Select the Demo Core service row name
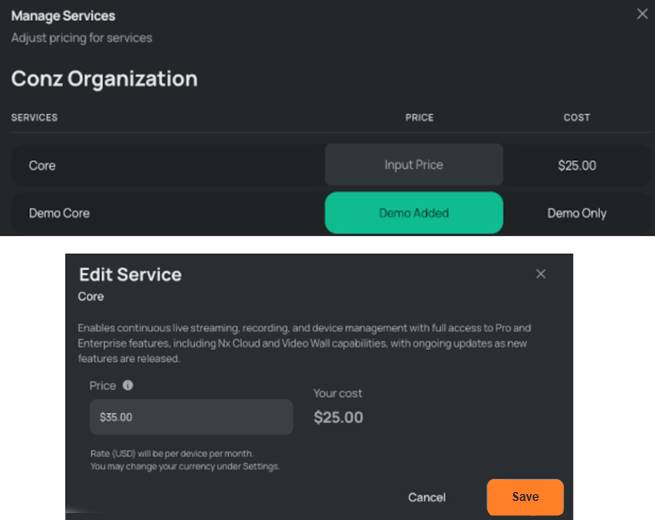655x520 pixels. pyautogui.click(x=57, y=213)
